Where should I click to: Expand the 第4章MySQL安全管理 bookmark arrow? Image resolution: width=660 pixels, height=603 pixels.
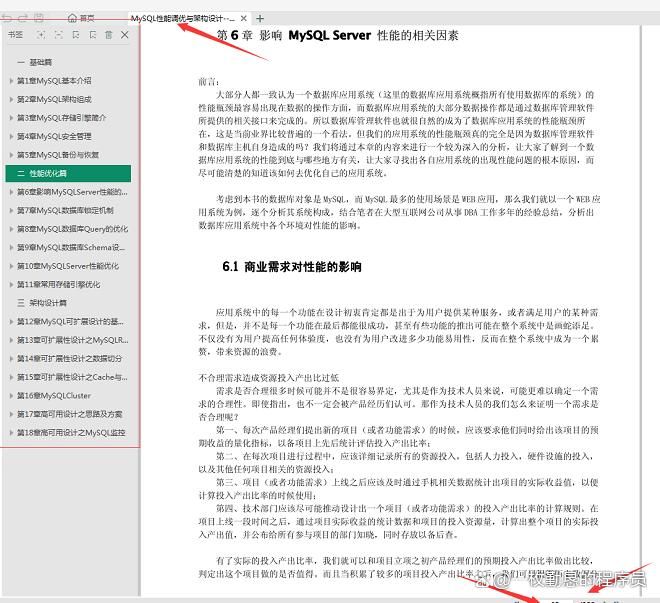click(x=11, y=136)
